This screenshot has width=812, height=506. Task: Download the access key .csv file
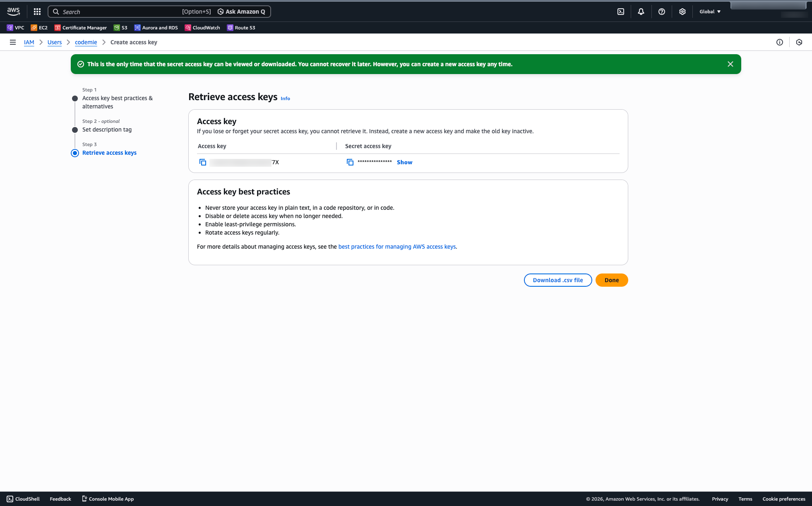pos(557,280)
